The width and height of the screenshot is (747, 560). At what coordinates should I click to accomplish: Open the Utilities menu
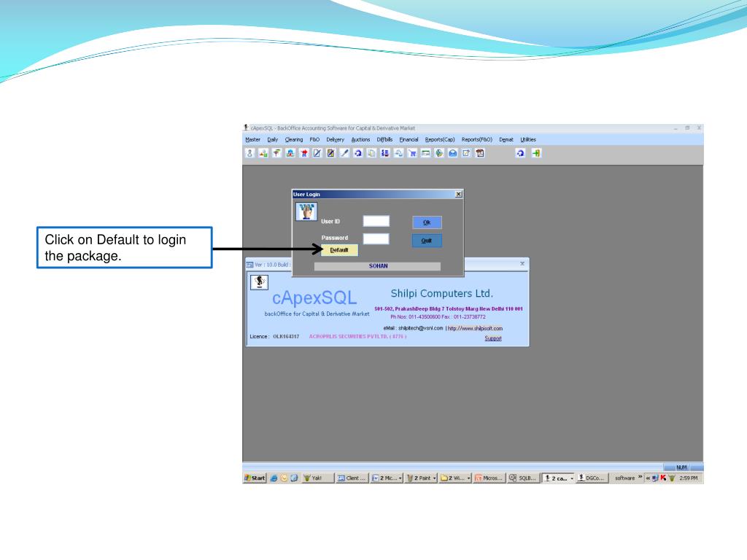pyautogui.click(x=527, y=139)
